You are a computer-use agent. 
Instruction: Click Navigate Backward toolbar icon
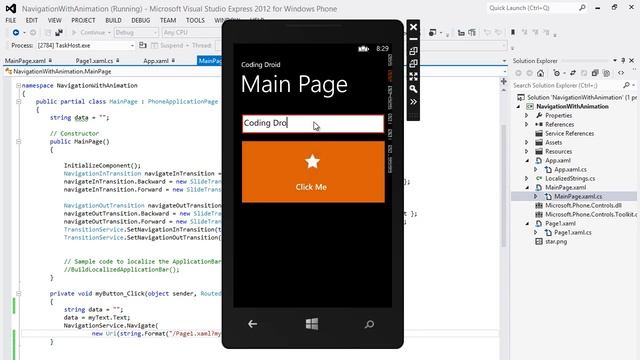(x=16, y=32)
